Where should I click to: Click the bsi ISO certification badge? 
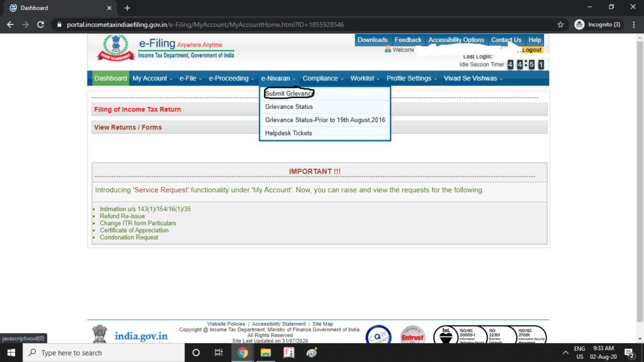tap(489, 335)
